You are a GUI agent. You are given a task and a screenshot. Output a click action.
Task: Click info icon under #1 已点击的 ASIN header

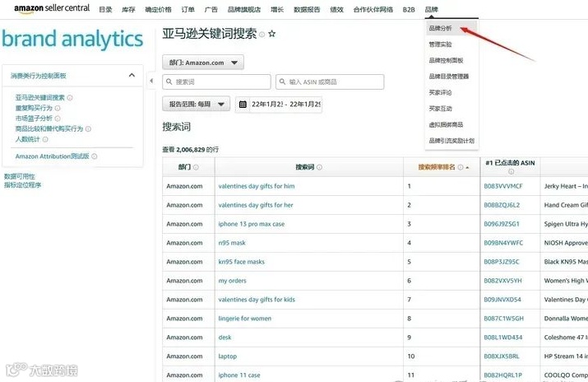coord(511,172)
